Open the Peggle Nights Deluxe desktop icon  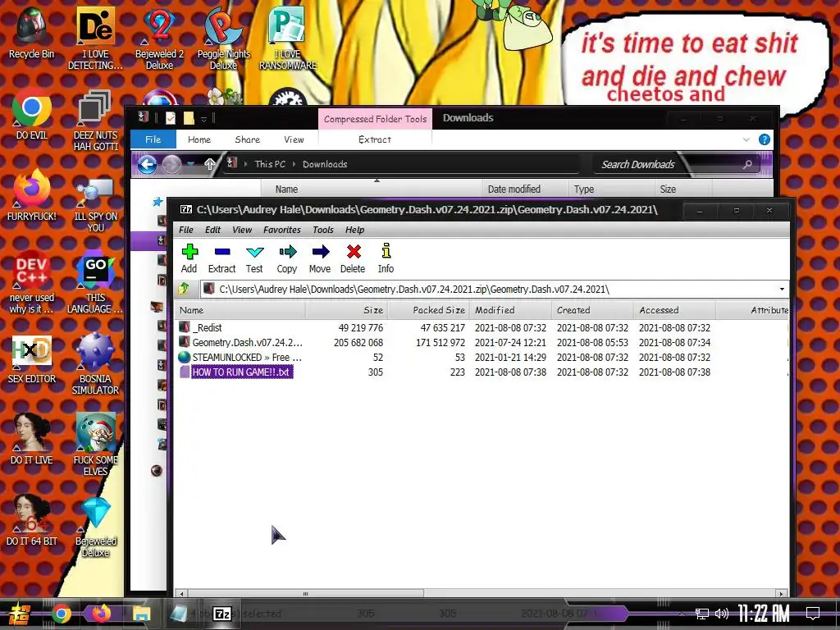click(x=223, y=39)
